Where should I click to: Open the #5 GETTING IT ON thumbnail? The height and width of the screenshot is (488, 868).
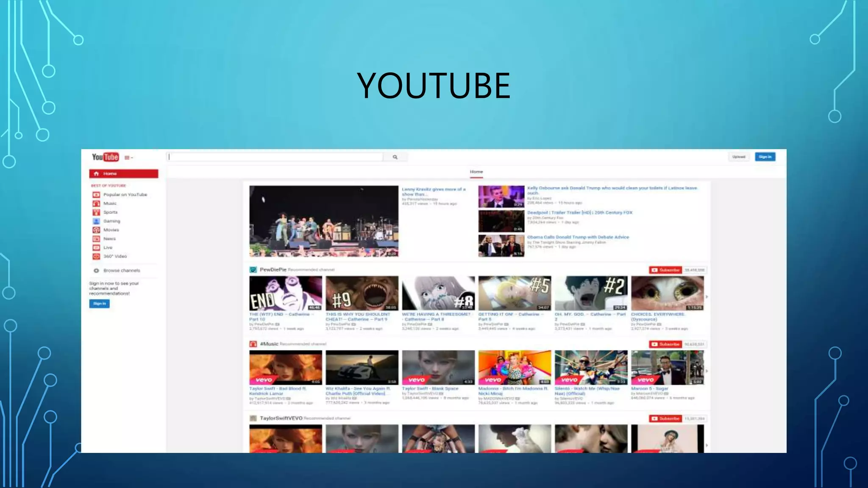[515, 293]
